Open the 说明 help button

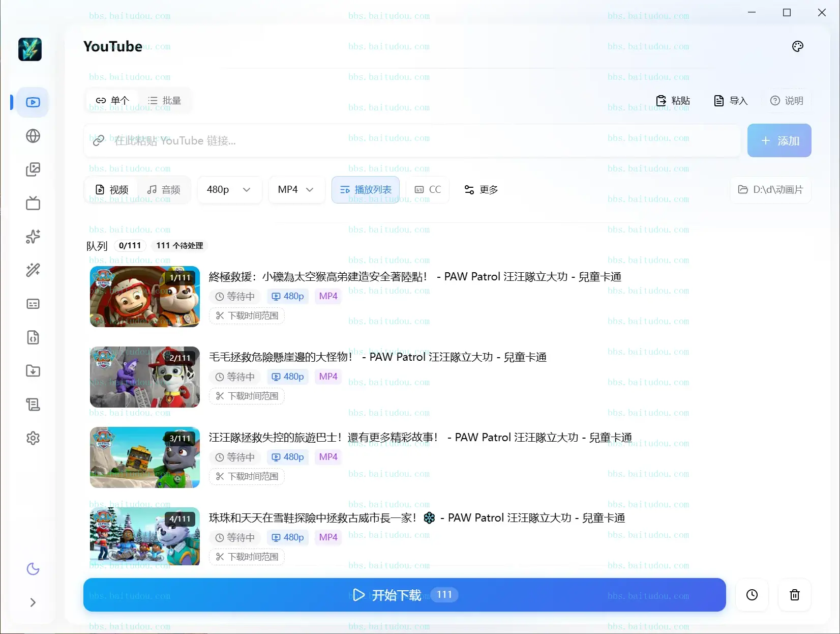click(787, 101)
